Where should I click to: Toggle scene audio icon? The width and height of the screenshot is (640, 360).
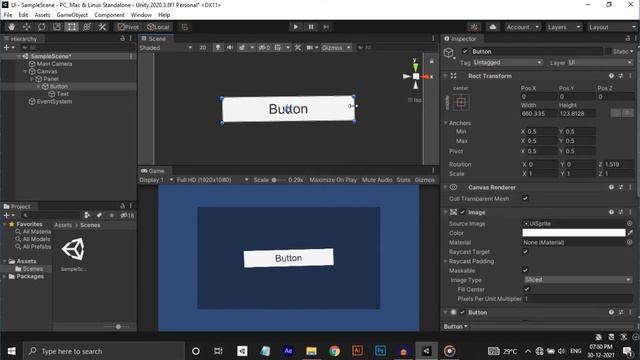point(230,48)
